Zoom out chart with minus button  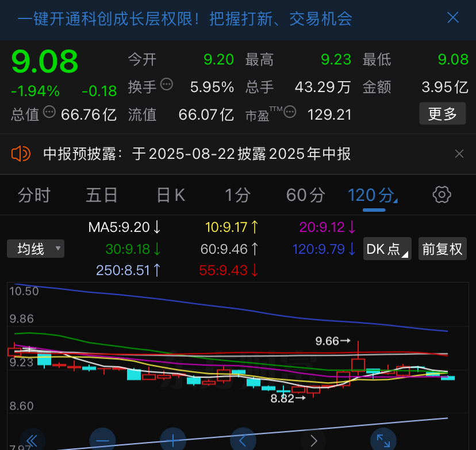pyautogui.click(x=102, y=440)
